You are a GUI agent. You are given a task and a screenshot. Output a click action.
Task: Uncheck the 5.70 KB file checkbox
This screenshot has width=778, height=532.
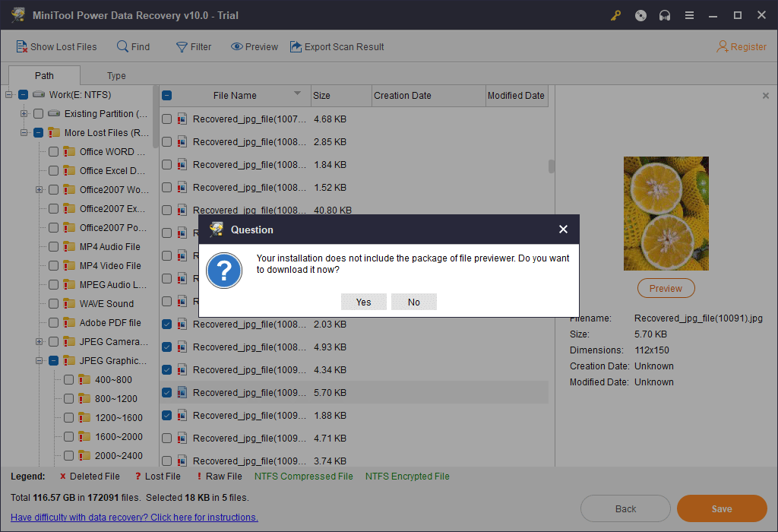coord(166,393)
